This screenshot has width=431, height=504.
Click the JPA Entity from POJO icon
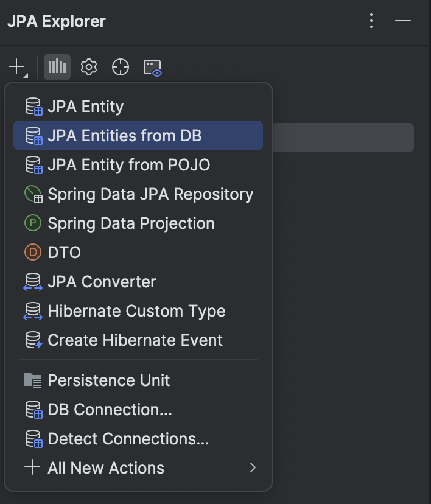(x=33, y=165)
